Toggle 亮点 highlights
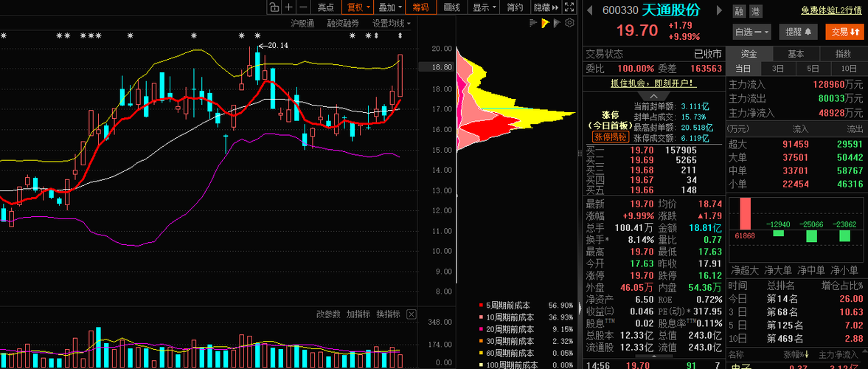868x369 pixels. pyautogui.click(x=325, y=7)
